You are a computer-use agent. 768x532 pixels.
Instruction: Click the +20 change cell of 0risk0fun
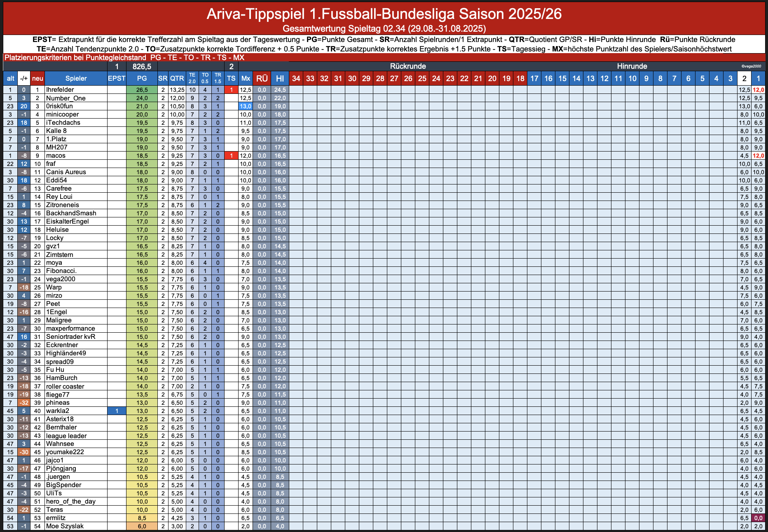click(24, 106)
